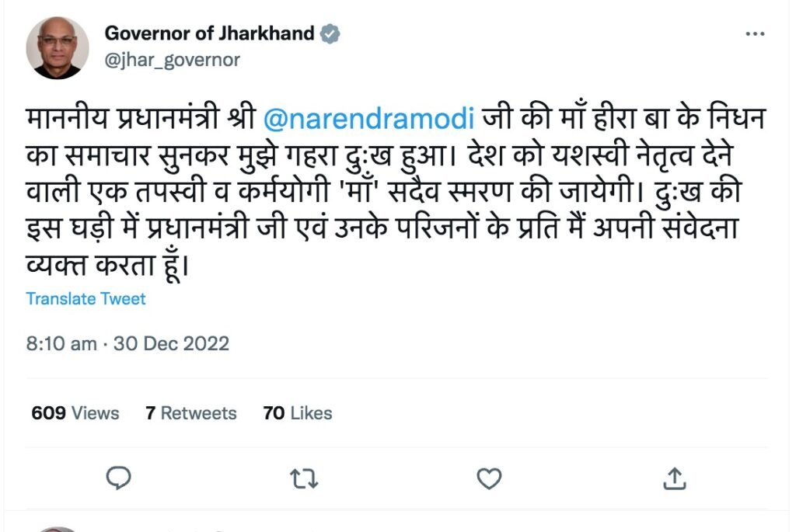Retweet using the arrows icon
This screenshot has width=796, height=532.
[x=304, y=478]
